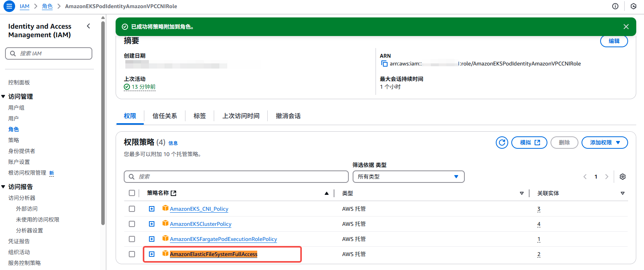Select all policies with header checkbox
644x270 pixels.
click(132, 193)
